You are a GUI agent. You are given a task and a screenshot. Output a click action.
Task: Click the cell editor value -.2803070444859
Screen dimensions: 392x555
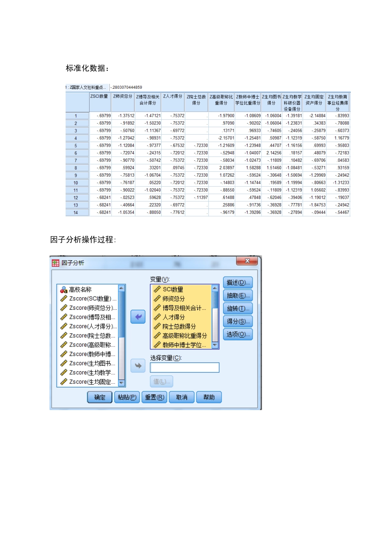[x=126, y=88]
